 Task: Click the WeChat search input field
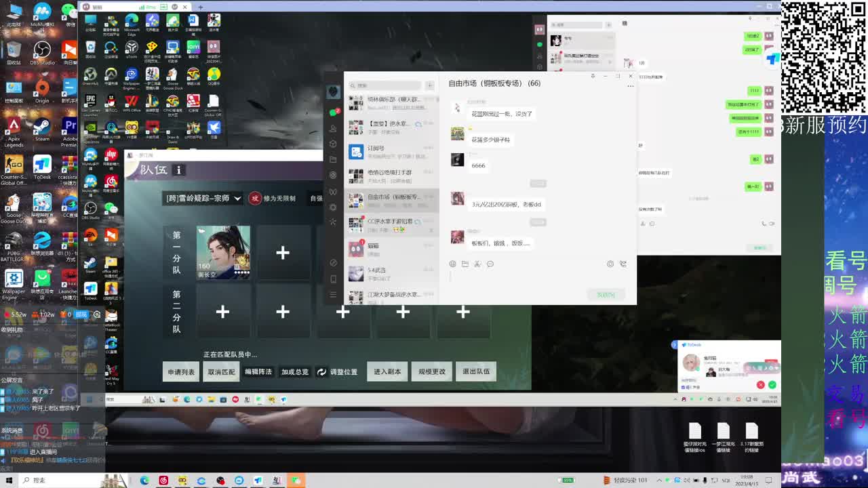click(385, 85)
